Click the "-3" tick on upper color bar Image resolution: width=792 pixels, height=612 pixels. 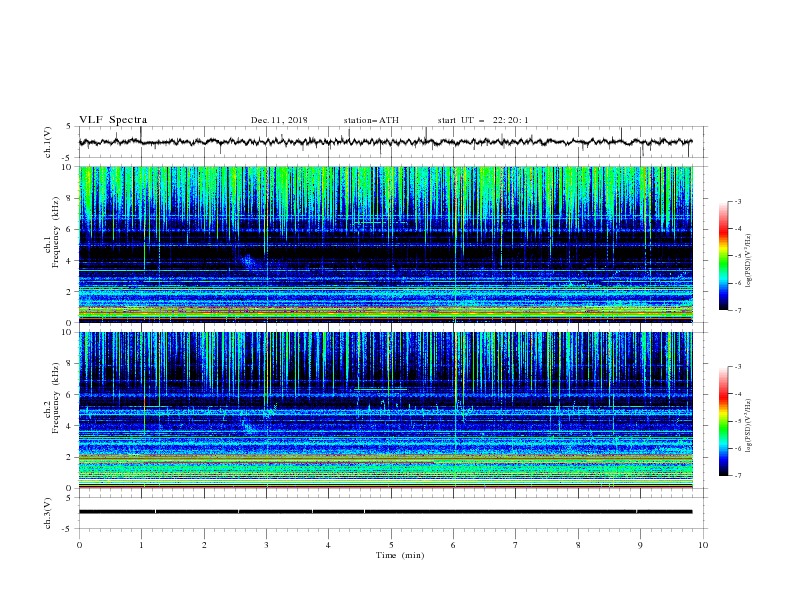point(738,201)
